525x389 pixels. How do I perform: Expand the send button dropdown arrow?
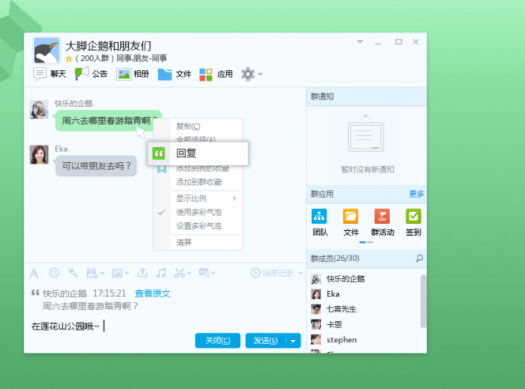point(293,341)
